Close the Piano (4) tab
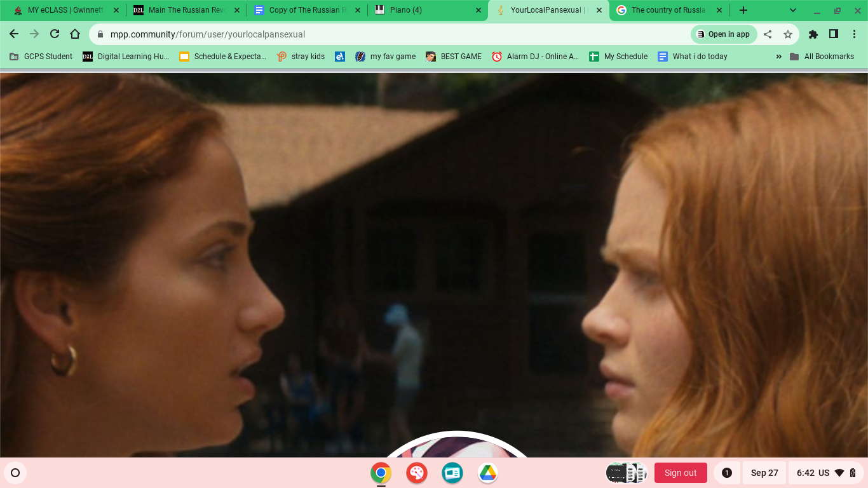868x488 pixels. point(478,10)
